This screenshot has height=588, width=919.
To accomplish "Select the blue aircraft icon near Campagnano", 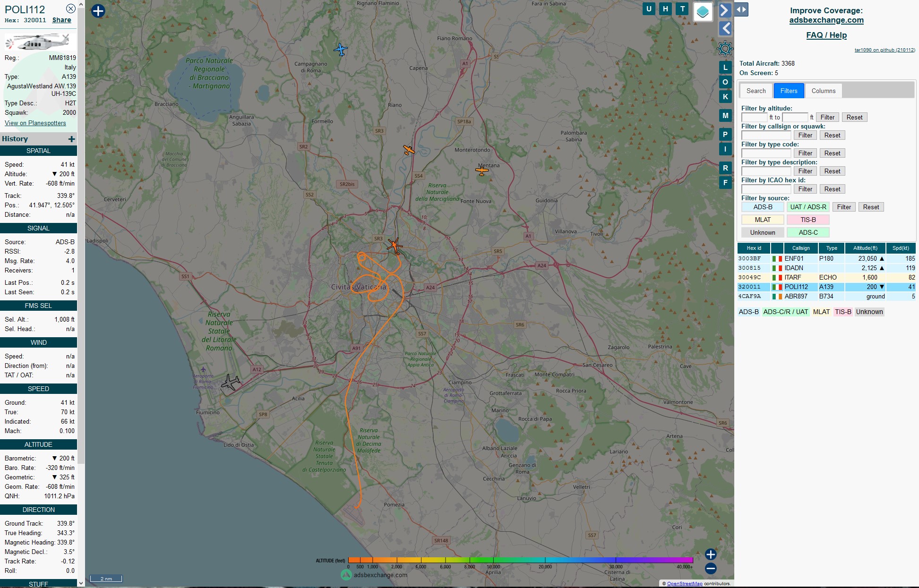I will coord(340,49).
